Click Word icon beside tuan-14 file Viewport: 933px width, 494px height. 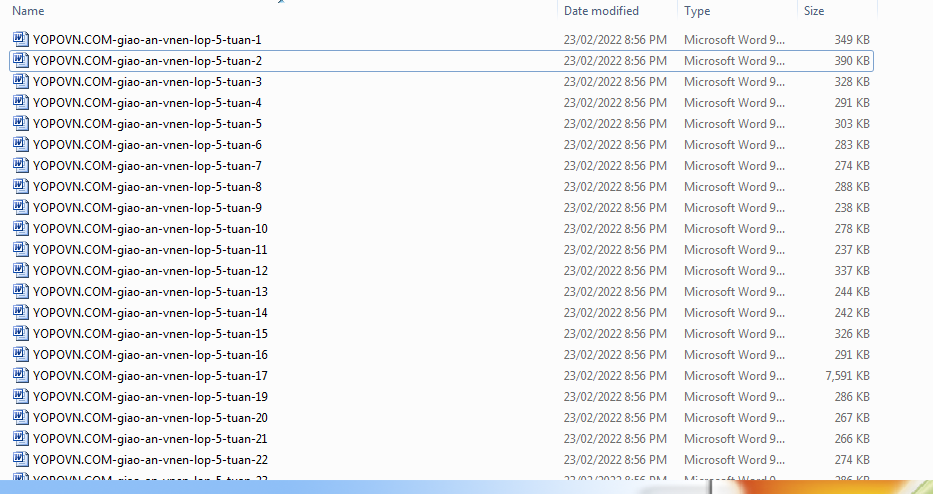pos(20,312)
